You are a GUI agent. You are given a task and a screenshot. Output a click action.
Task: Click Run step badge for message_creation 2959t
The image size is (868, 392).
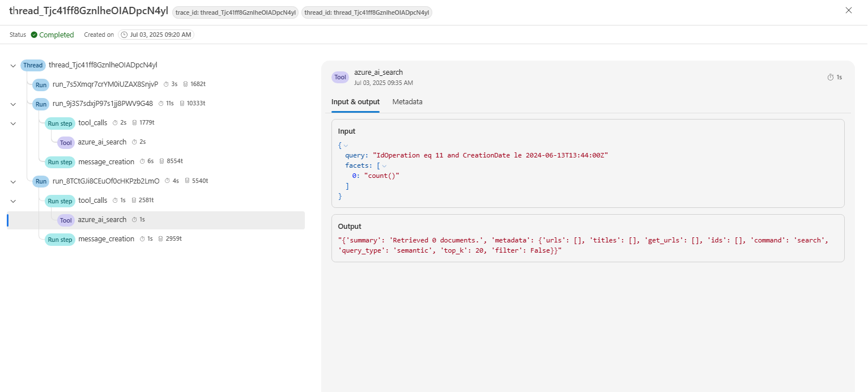(x=60, y=240)
